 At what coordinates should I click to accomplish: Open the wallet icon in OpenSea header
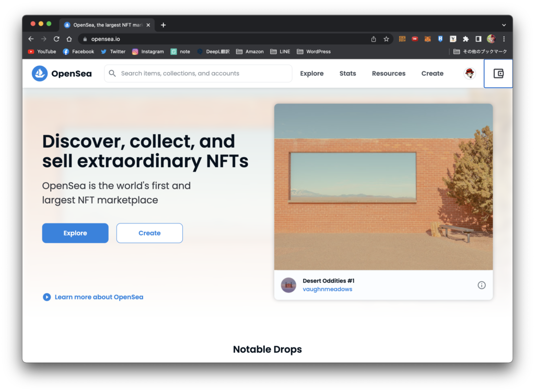[498, 73]
